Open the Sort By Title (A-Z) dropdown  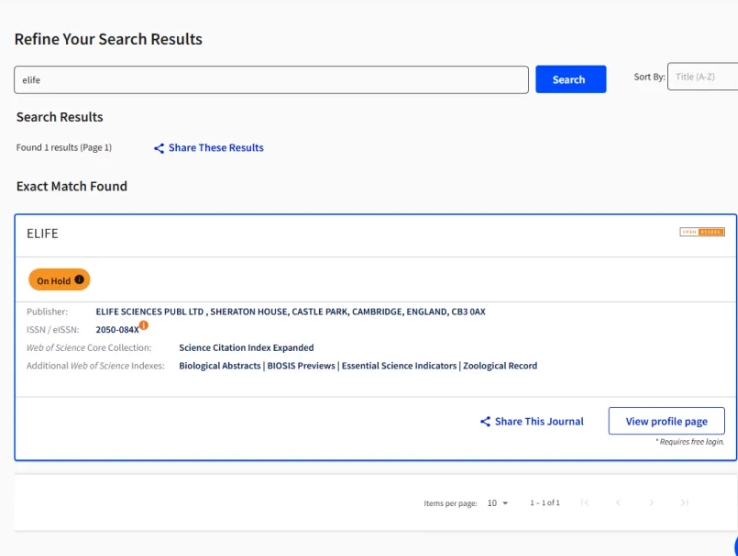(702, 76)
